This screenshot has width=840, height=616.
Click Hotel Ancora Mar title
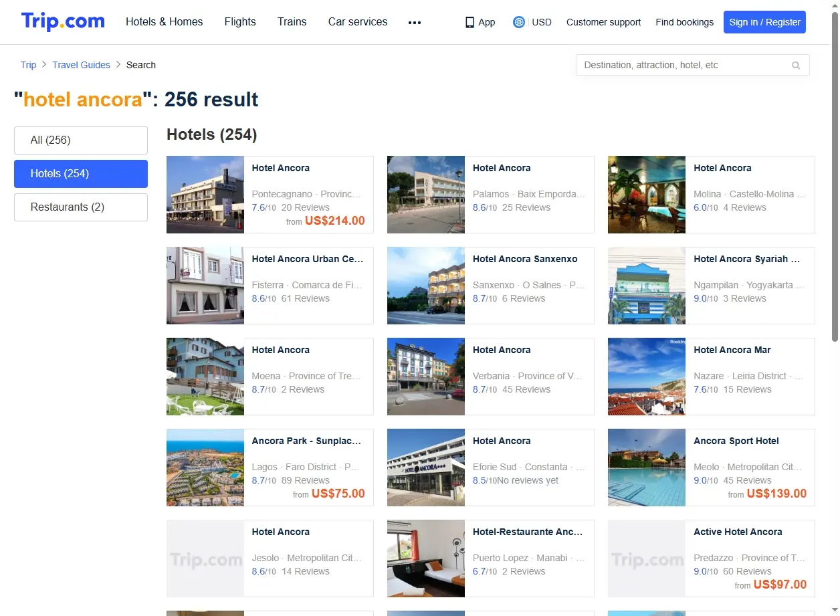coord(732,350)
